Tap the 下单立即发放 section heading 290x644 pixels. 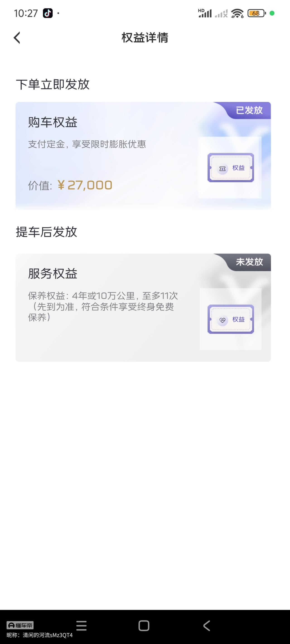point(53,84)
